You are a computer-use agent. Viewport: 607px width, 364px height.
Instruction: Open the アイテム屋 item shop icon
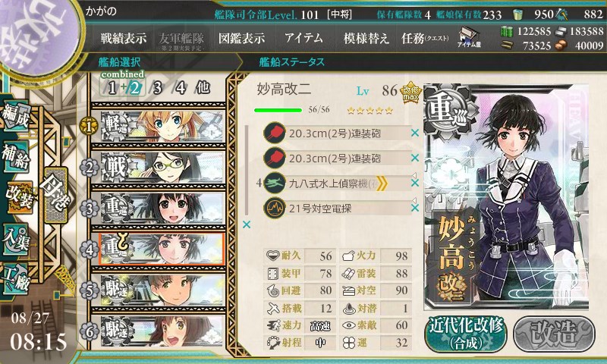[x=469, y=37]
